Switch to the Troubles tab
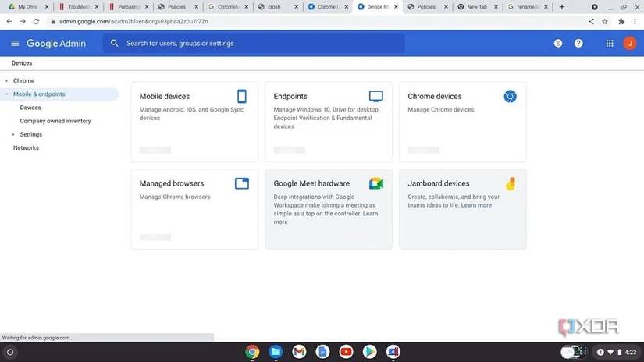The width and height of the screenshot is (644, 362). pos(77,7)
